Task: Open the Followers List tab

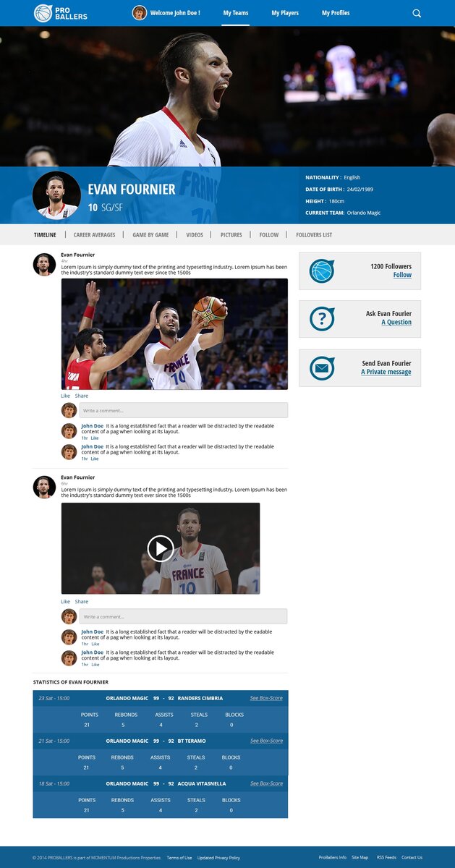Action: (314, 235)
